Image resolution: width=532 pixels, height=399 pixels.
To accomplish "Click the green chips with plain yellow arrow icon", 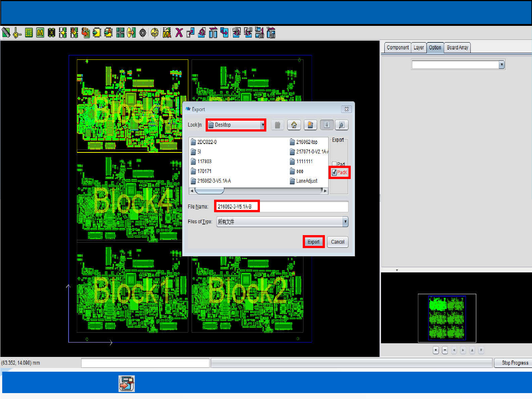I will click(63, 33).
